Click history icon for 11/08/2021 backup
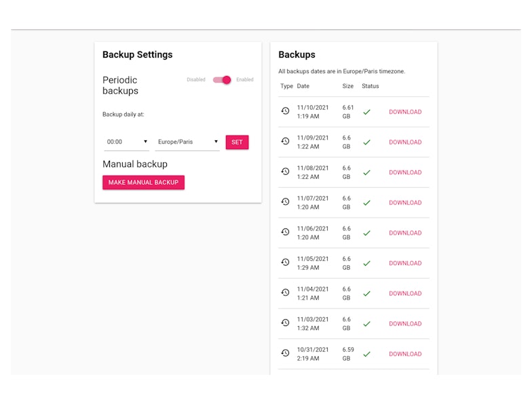Screen dimensions: 532x404 pos(286,172)
